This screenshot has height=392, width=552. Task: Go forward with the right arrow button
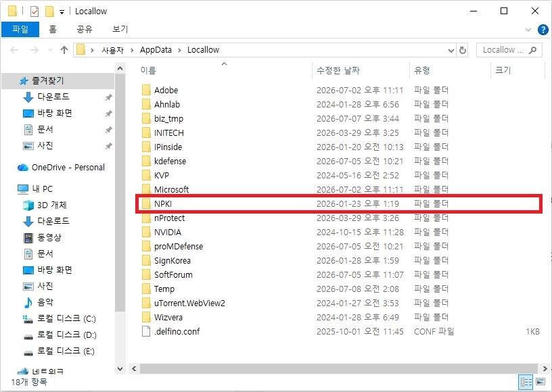point(34,50)
